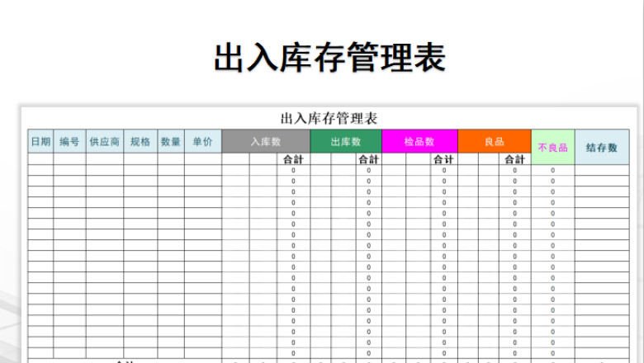
Task: Click the small table title 出入库存管理表
Action: click(x=329, y=119)
